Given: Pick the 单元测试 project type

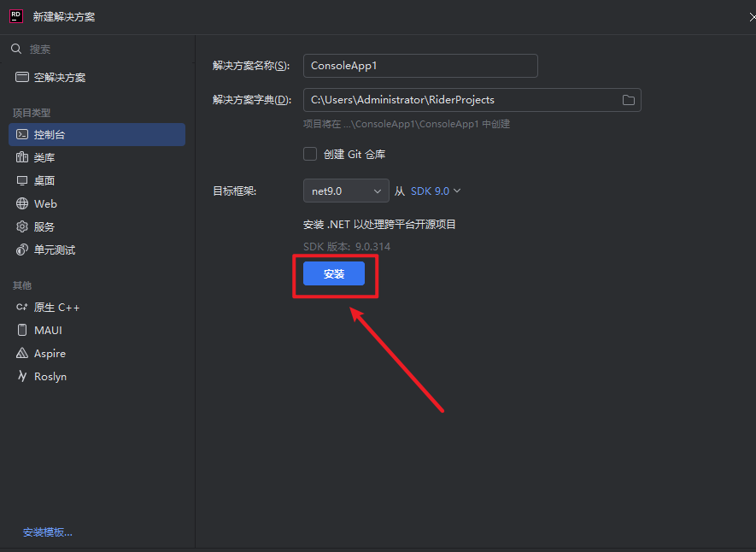Looking at the screenshot, I should point(97,250).
